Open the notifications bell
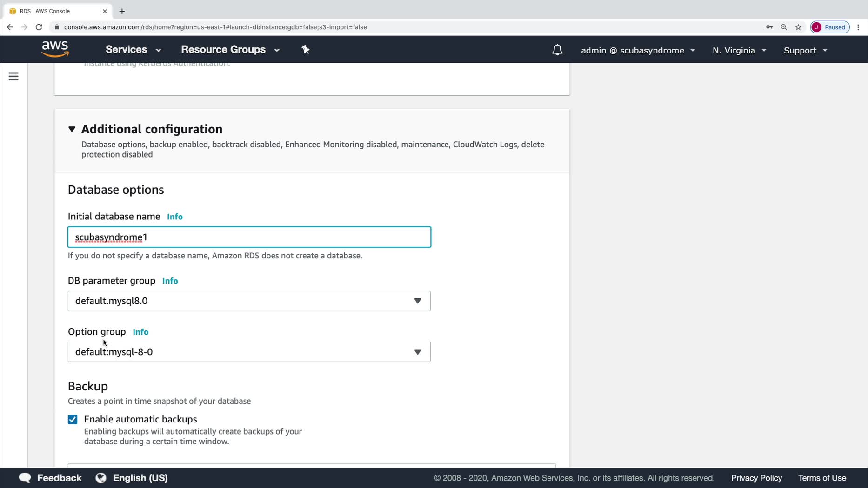Screen dimensions: 868x488 point(557,50)
